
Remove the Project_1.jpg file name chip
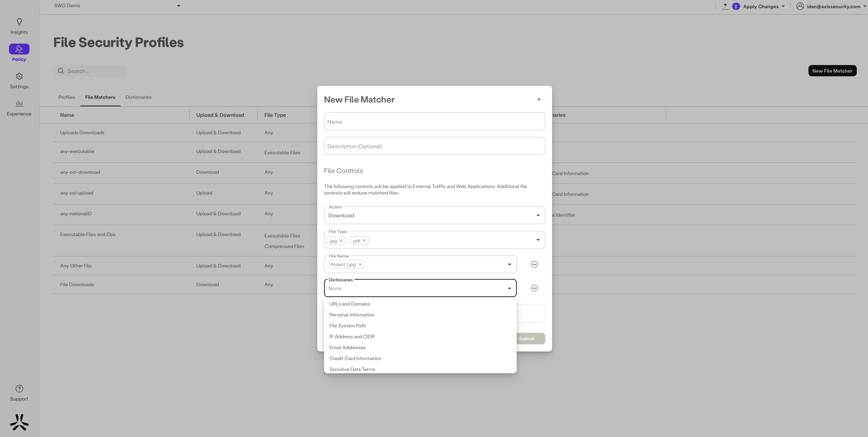360,264
